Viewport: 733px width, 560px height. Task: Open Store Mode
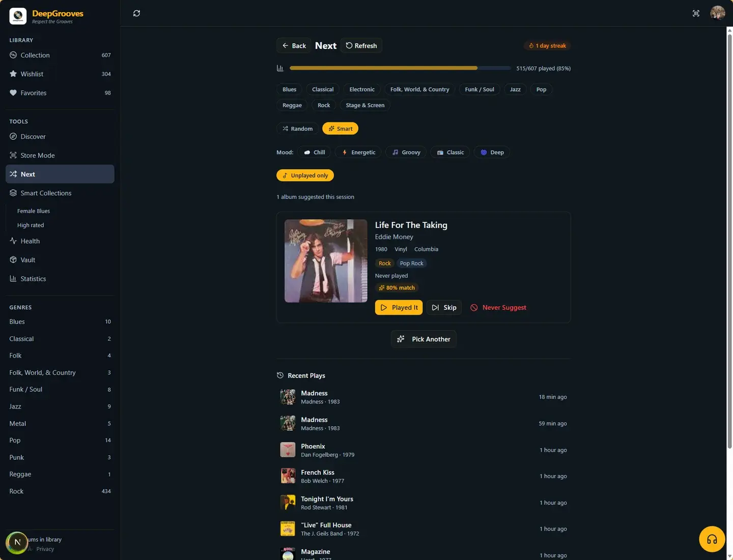tap(60, 155)
